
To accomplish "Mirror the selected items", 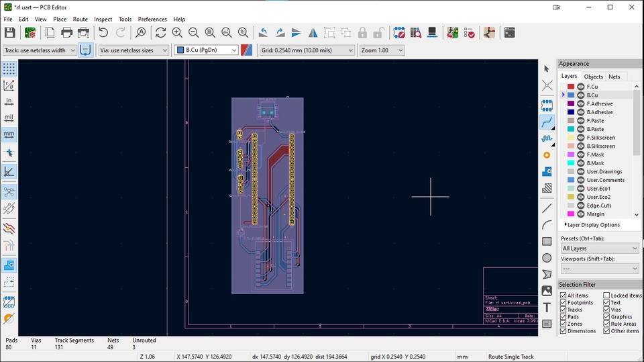I will click(x=313, y=32).
